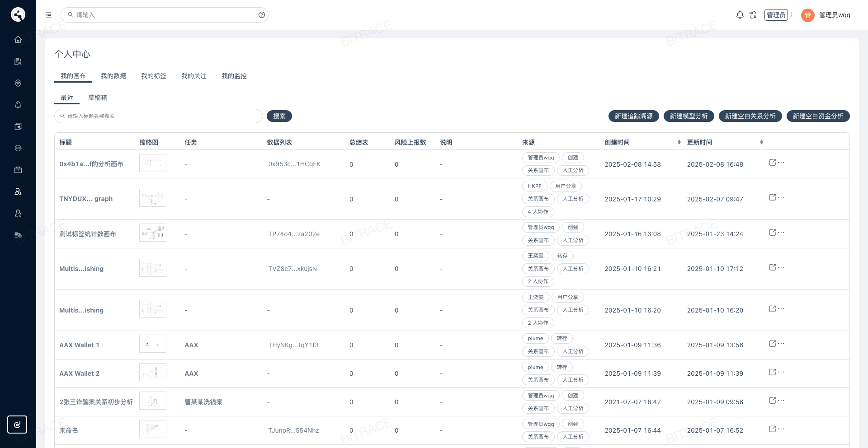
Task: Sort by 创建时间 column arrows
Action: [679, 142]
